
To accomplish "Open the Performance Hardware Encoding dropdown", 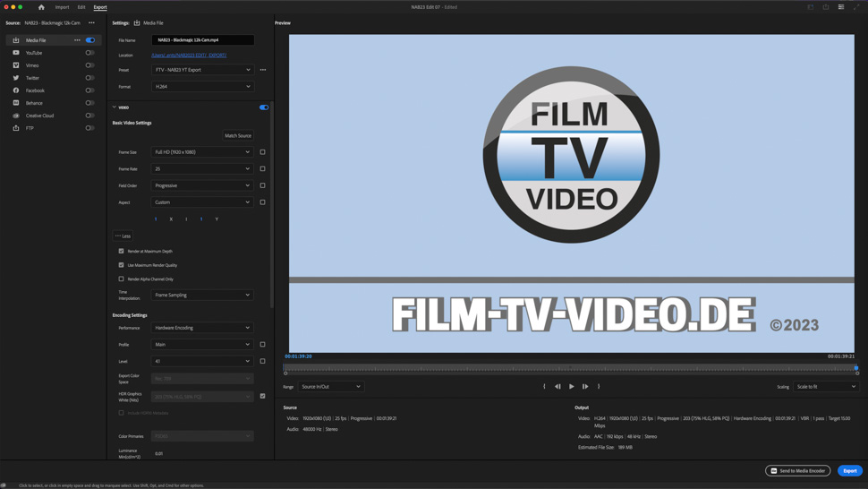I will tap(202, 328).
